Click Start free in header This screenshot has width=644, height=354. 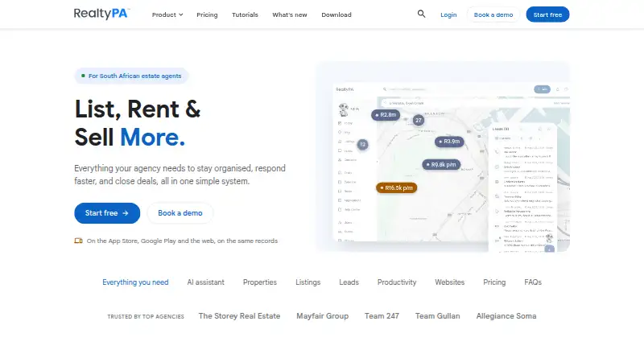pyautogui.click(x=547, y=14)
